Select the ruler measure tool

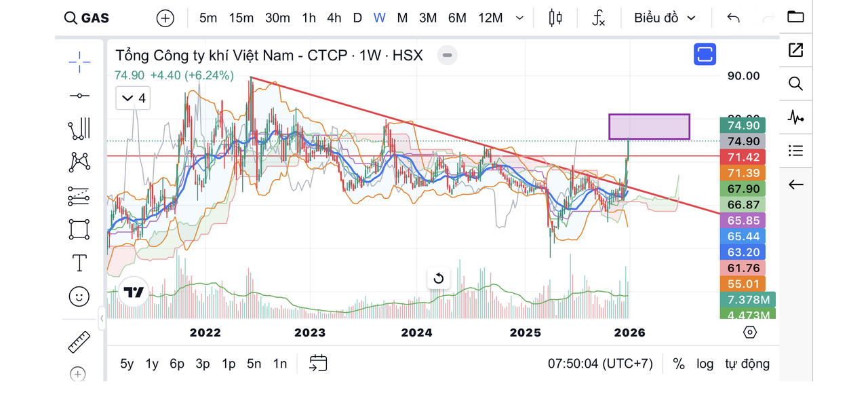(79, 342)
